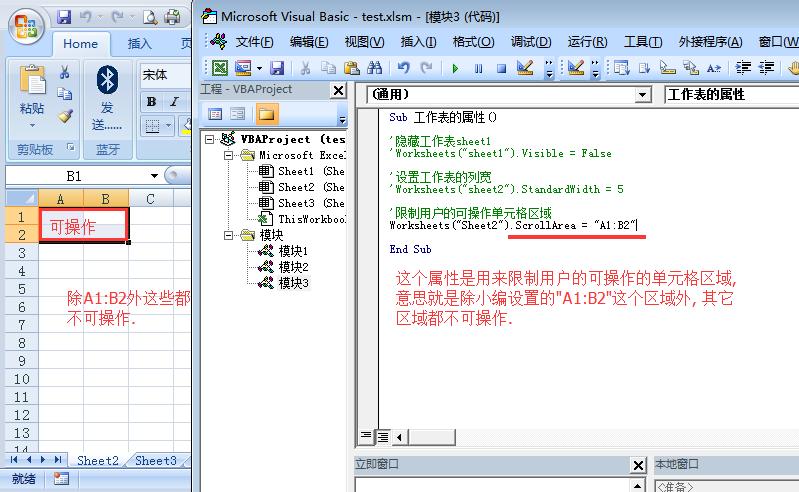Save workbook from Excel quick access toolbar

click(64, 17)
